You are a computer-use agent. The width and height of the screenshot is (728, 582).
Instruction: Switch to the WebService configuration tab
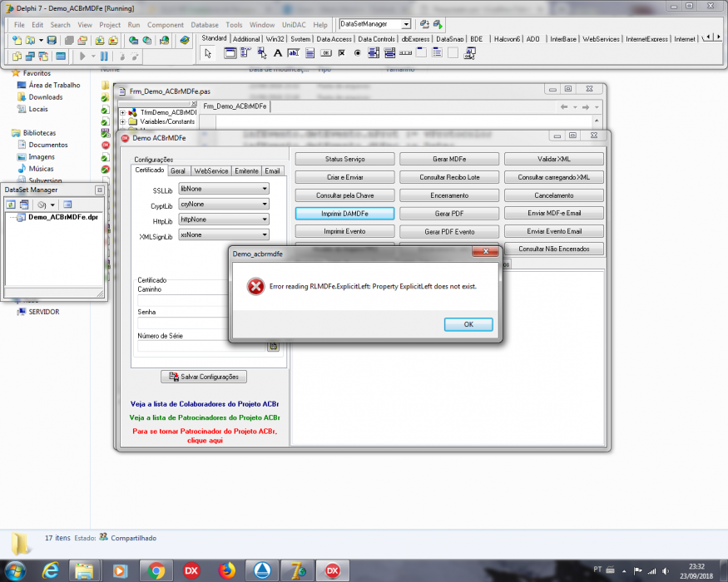[x=211, y=170]
